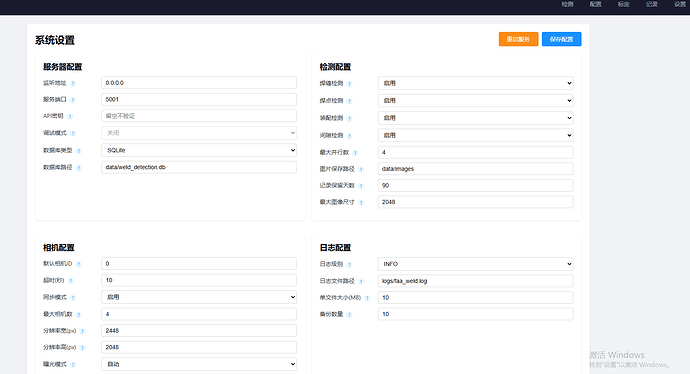
Task: Open help icon for 焊点检测
Action: click(x=349, y=101)
